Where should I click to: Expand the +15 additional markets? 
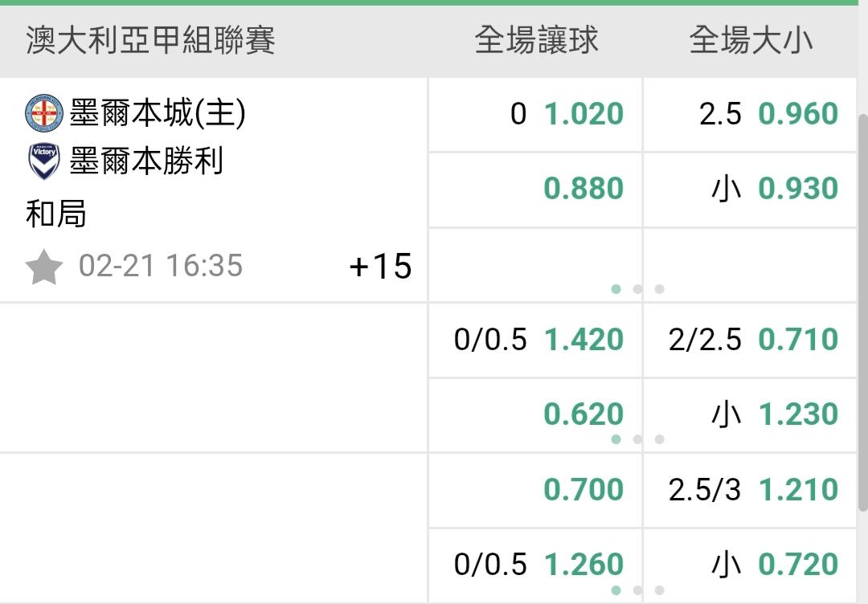point(380,267)
